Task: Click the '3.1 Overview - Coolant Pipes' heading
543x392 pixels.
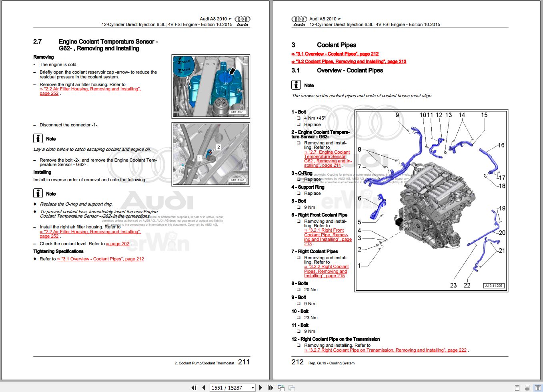Action: tap(337, 70)
